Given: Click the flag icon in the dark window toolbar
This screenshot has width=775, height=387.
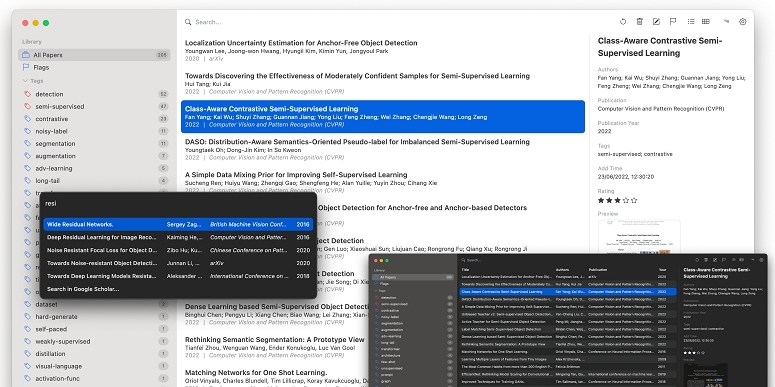Looking at the screenshot, I should [x=724, y=260].
